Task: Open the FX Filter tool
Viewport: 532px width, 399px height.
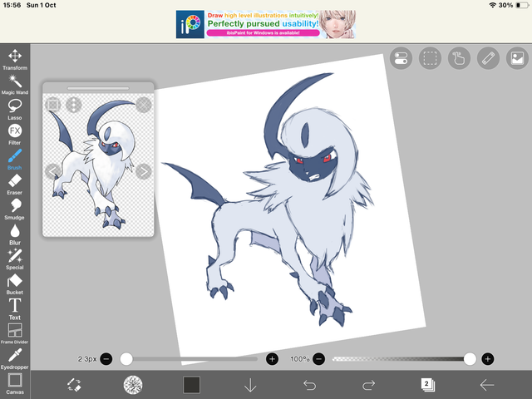Action: tap(15, 135)
